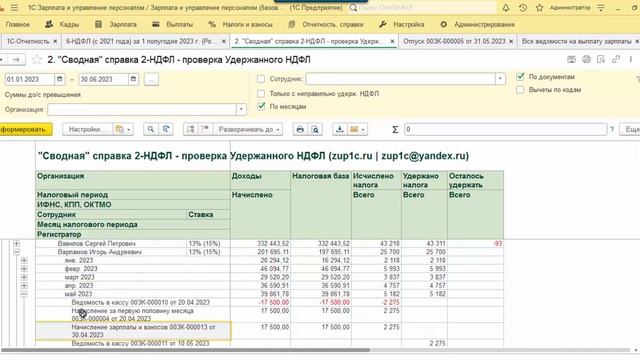The width and height of the screenshot is (640, 360).
Task: Open the vertical dots more menu icon
Action: coord(631,60)
